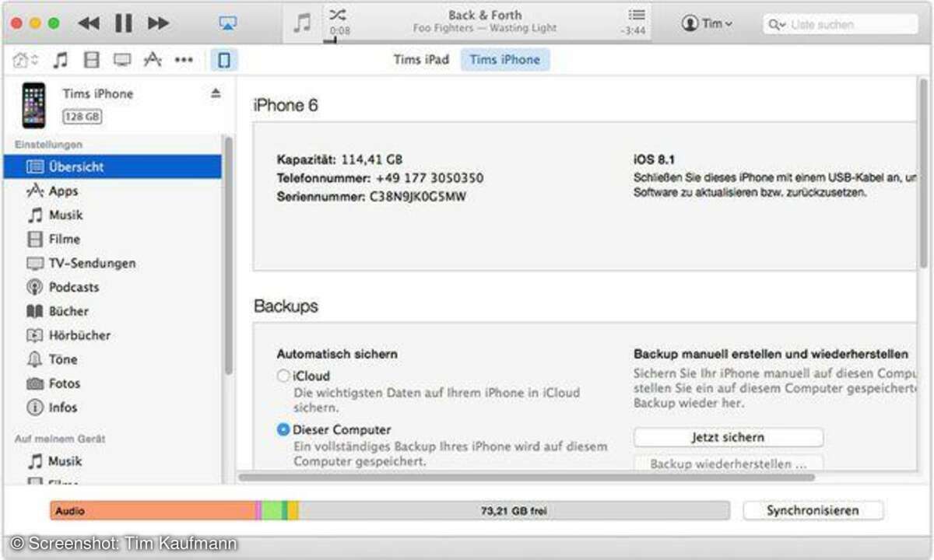Show more media types via ellipsis
The width and height of the screenshot is (934, 560).
click(184, 60)
